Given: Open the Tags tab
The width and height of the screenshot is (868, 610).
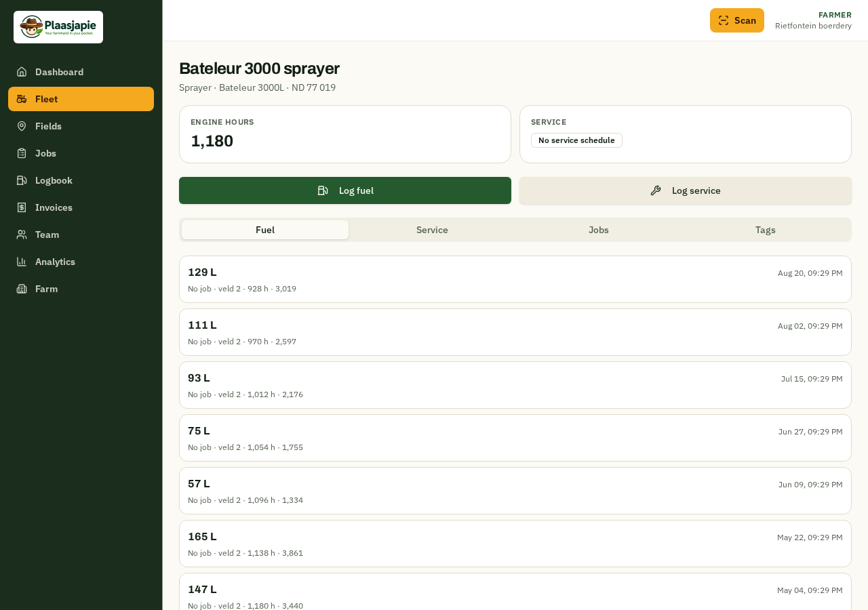Looking at the screenshot, I should (766, 230).
